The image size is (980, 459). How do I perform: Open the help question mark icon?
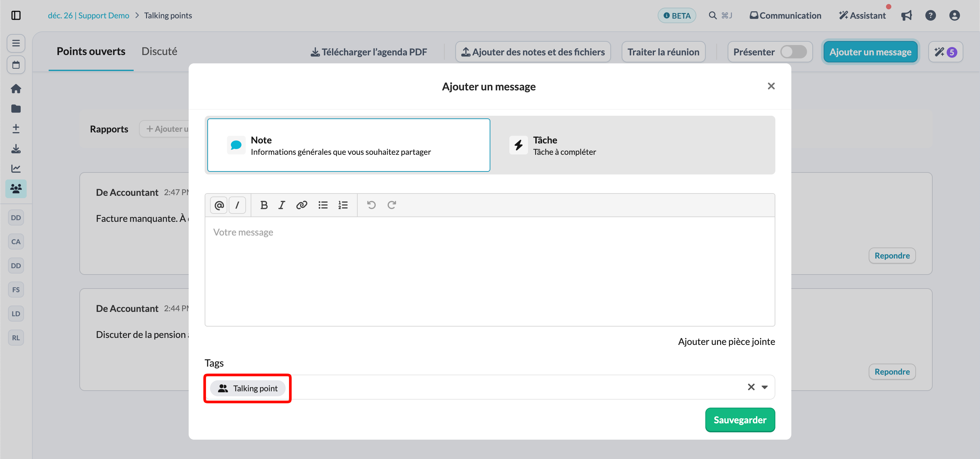pos(931,15)
